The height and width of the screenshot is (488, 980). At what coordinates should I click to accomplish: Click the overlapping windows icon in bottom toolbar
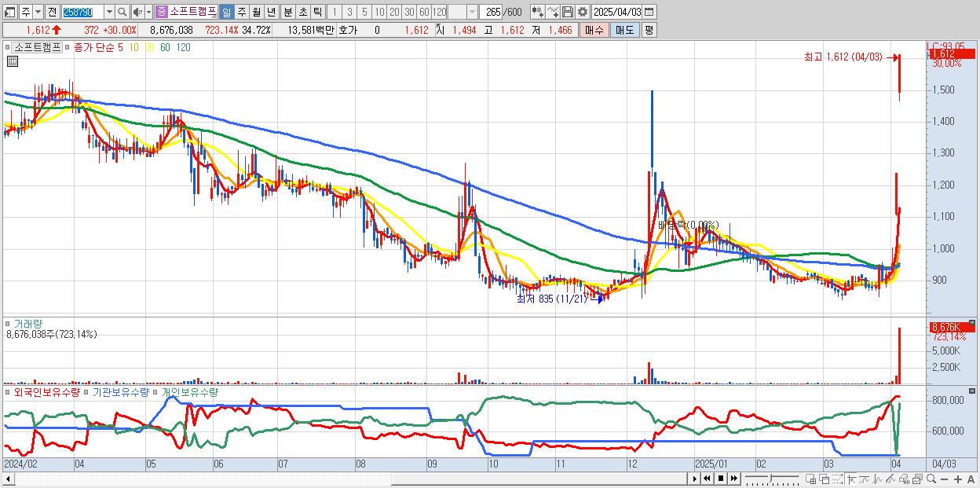pos(825,479)
